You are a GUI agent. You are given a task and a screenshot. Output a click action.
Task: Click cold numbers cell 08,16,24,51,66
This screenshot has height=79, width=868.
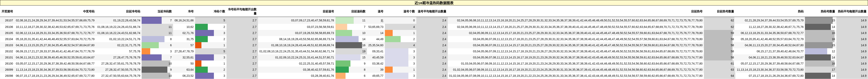[184, 21]
